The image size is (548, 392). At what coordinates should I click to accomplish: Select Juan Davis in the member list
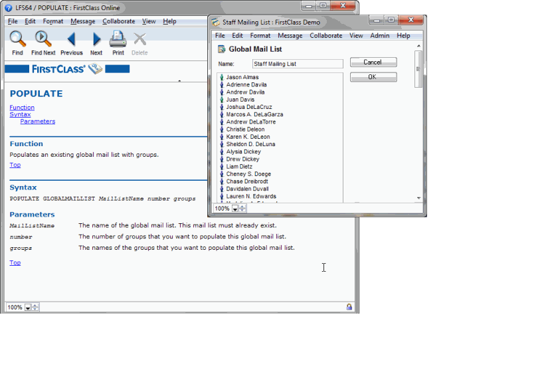pos(240,100)
